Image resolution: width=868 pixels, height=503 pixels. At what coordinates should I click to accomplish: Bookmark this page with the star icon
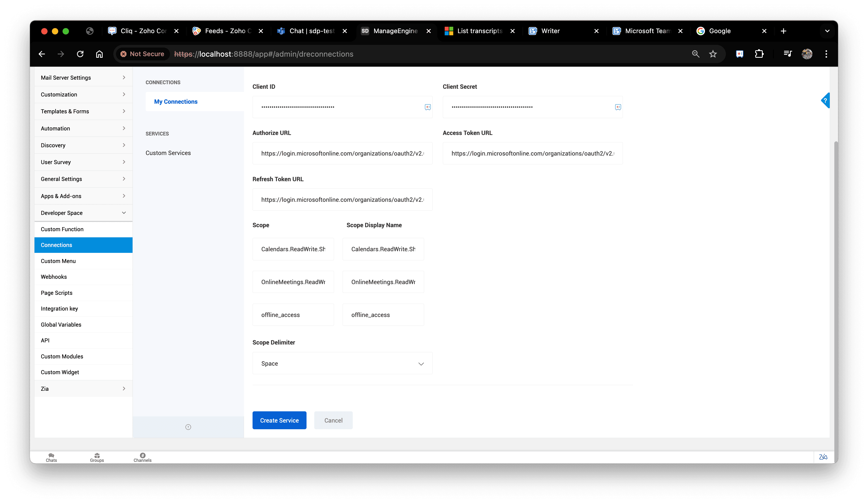(x=713, y=54)
